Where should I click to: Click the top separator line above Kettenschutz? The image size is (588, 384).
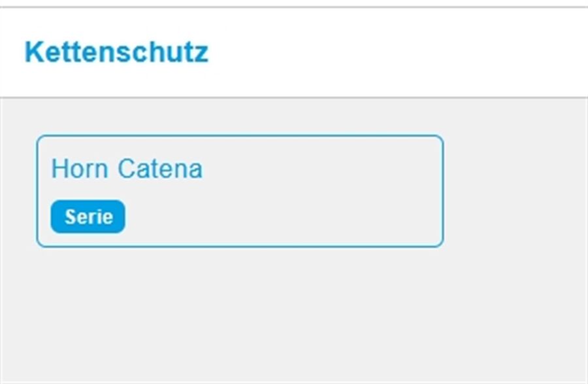[x=294, y=7]
